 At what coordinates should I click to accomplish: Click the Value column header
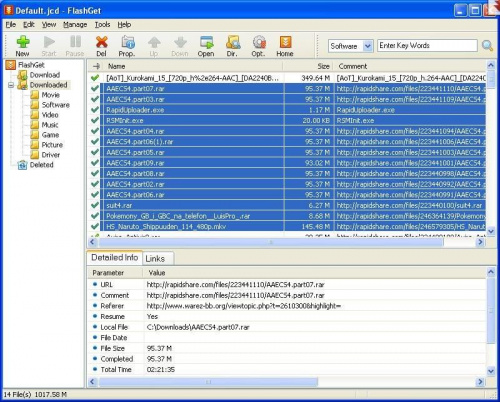click(314, 273)
